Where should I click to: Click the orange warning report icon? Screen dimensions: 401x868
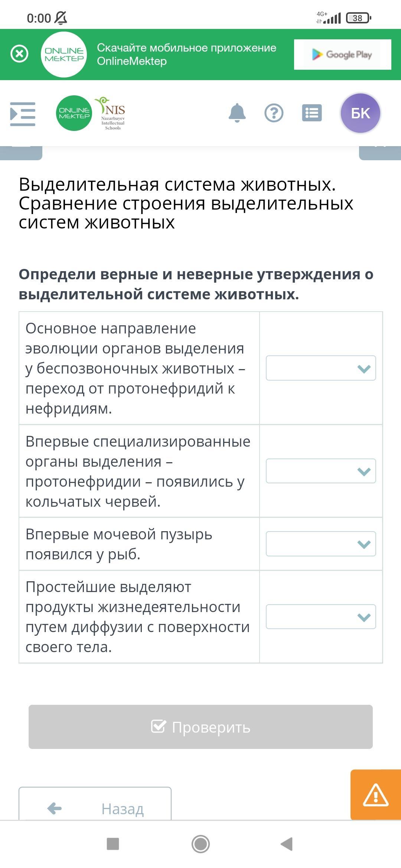(x=375, y=795)
